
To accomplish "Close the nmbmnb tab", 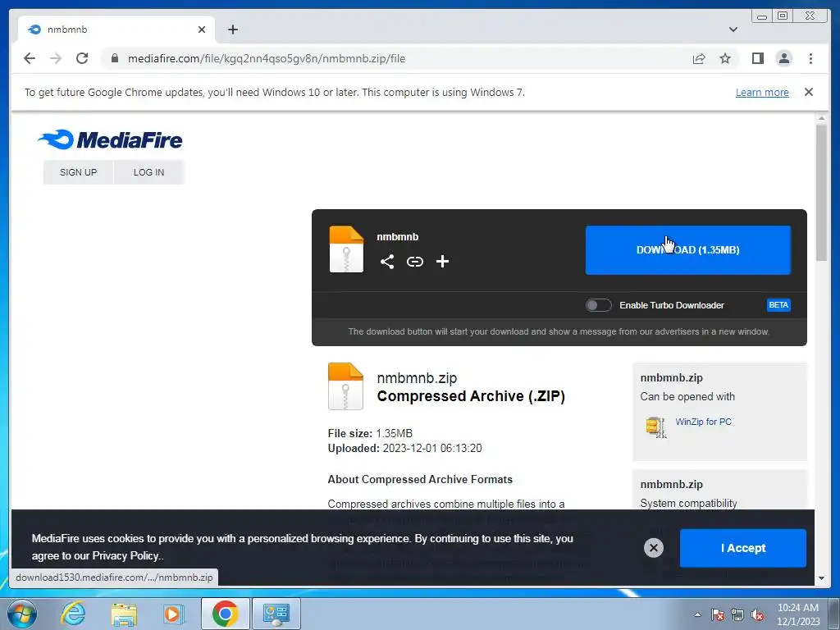I will [202, 30].
